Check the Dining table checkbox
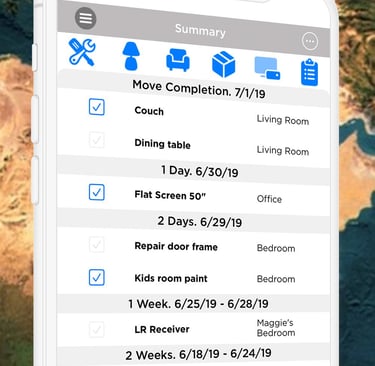This screenshot has height=366, width=375. pyautogui.click(x=97, y=140)
